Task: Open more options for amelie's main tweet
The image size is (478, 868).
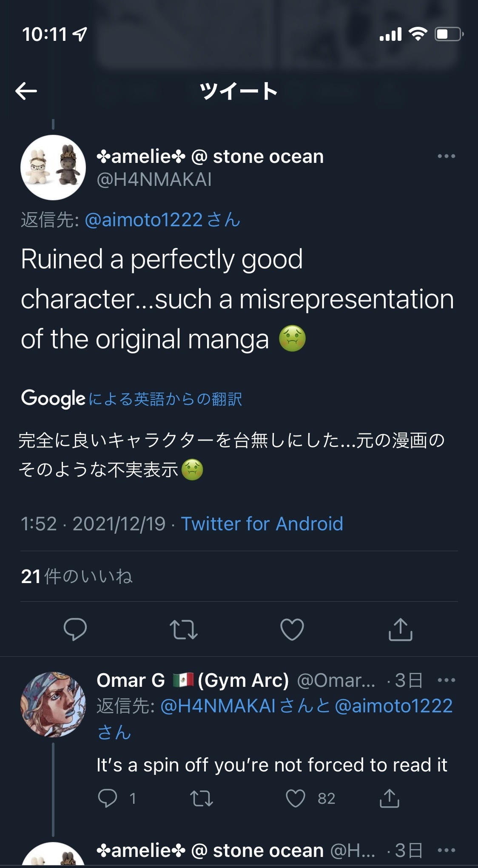Action: click(x=446, y=157)
